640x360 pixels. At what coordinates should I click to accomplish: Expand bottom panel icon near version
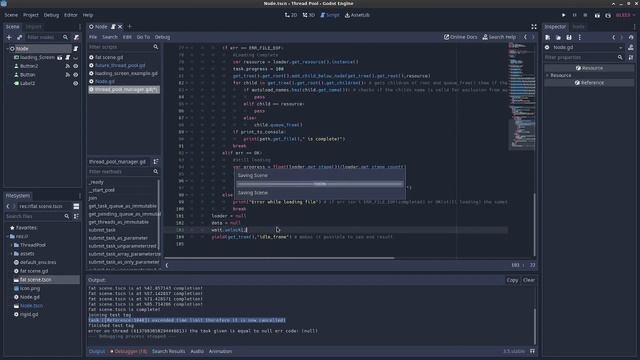pos(532,351)
